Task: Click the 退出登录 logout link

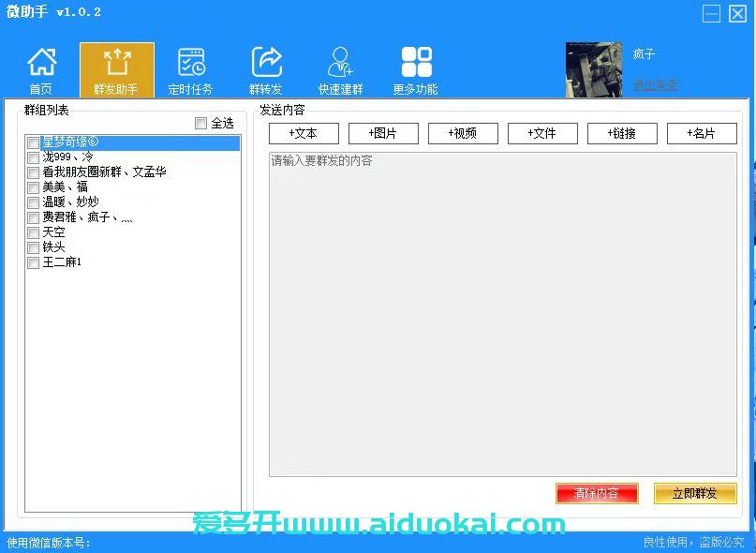Action: click(x=655, y=85)
